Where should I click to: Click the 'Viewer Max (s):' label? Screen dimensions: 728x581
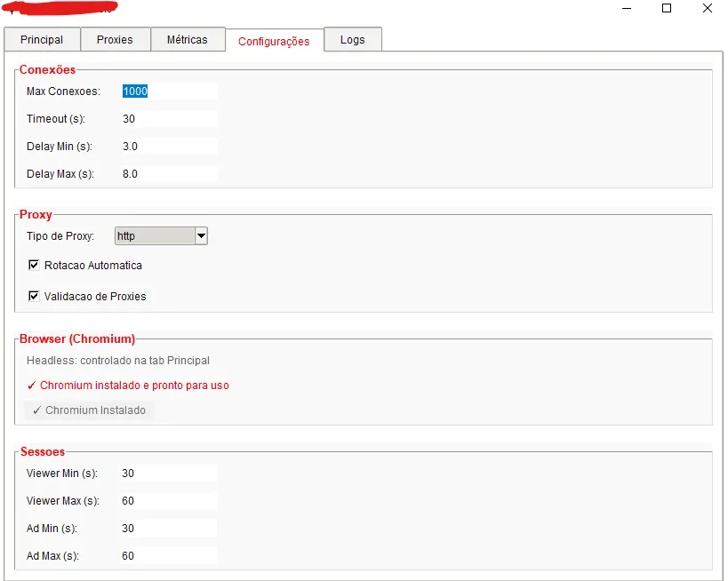(63, 501)
